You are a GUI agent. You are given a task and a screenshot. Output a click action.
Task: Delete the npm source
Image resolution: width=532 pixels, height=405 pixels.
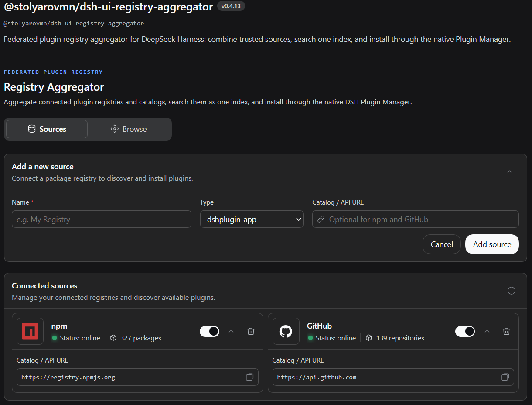point(251,331)
